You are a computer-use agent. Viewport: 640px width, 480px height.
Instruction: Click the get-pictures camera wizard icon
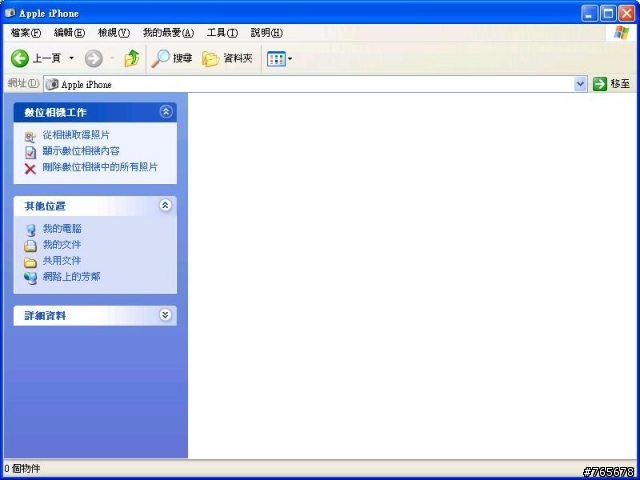[x=30, y=137]
